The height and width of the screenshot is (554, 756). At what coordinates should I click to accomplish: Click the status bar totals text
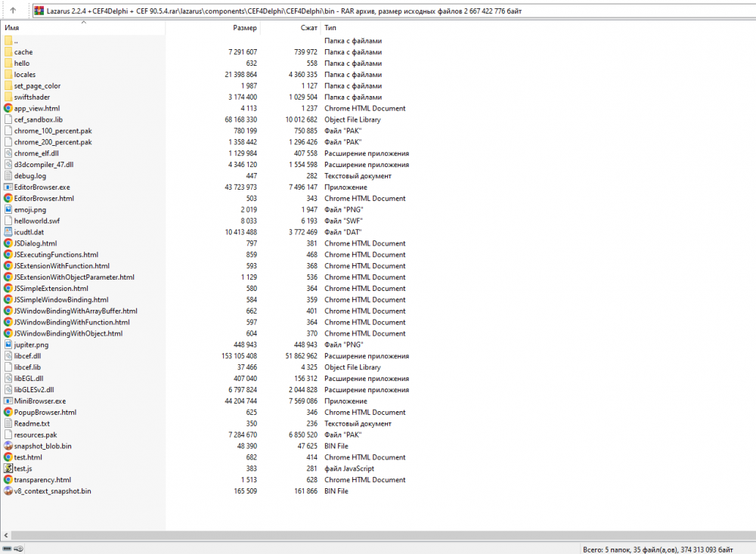pos(658,549)
